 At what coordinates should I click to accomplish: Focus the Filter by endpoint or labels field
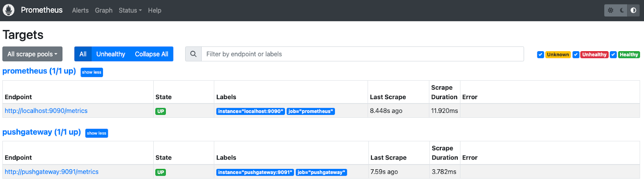(362, 54)
